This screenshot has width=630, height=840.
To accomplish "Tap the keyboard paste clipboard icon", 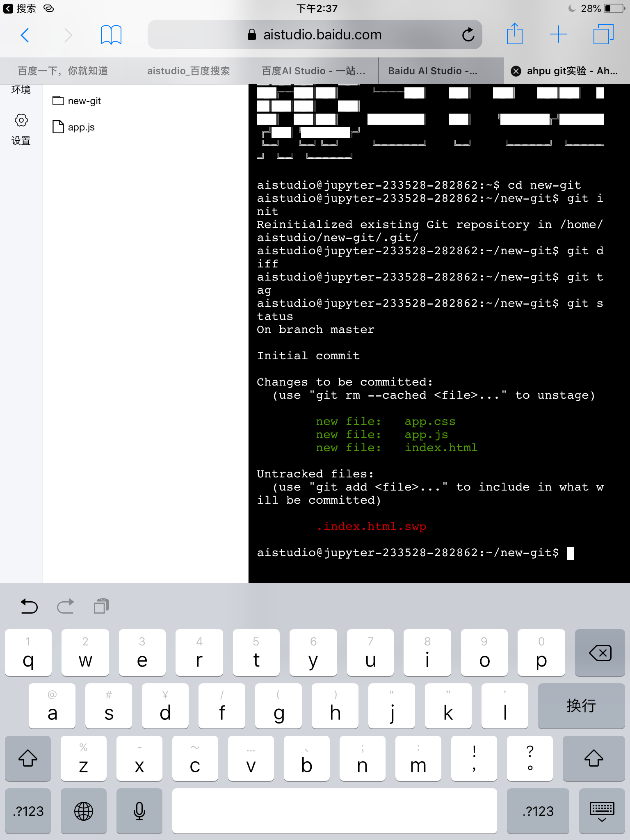I will click(x=101, y=606).
